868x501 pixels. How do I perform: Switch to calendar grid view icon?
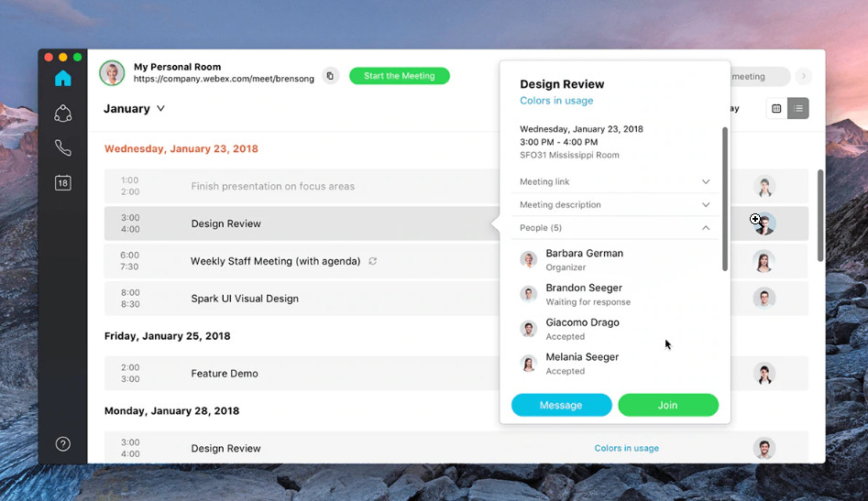[x=776, y=108]
